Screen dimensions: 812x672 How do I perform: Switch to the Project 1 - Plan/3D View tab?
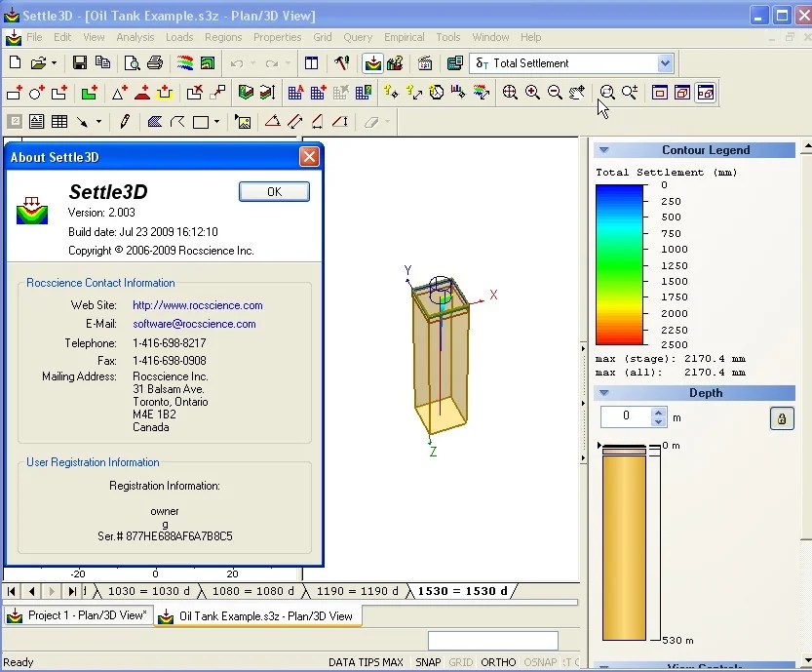79,615
